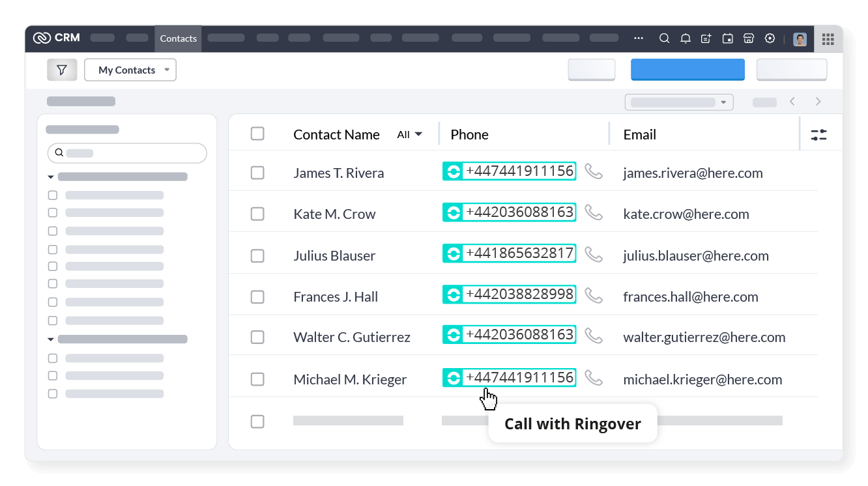Open the All dropdown beside Contact Name
The width and height of the screenshot is (868, 486).
[x=409, y=134]
